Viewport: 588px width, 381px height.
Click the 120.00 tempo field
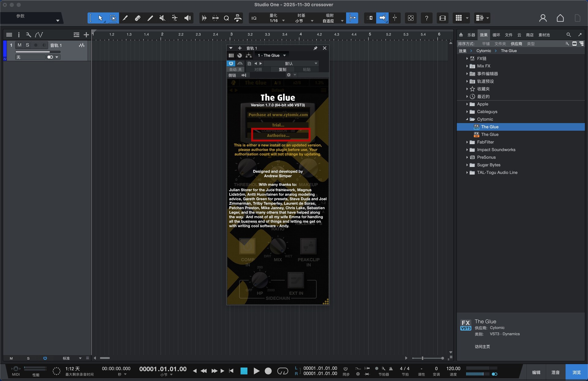(x=453, y=368)
